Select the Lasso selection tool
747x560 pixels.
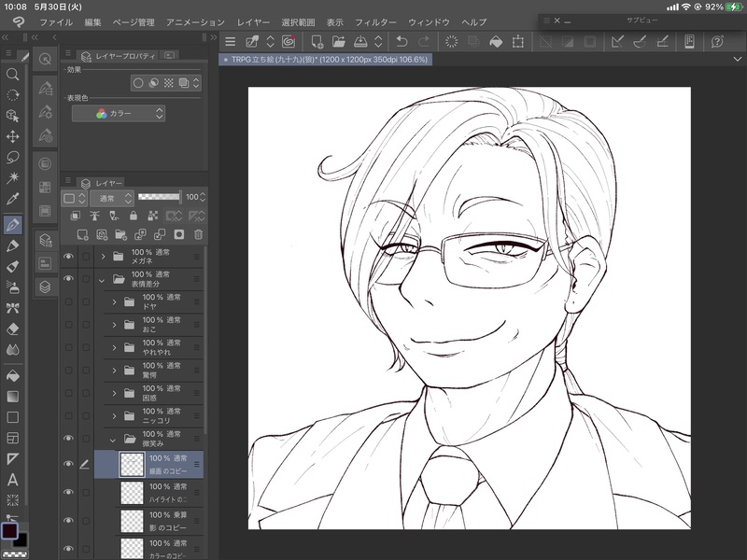pyautogui.click(x=13, y=157)
